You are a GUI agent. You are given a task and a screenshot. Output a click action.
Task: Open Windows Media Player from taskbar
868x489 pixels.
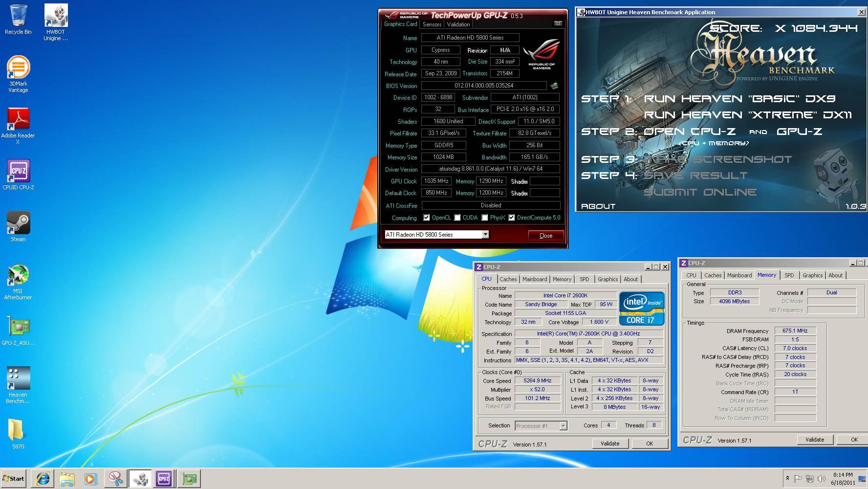[91, 479]
